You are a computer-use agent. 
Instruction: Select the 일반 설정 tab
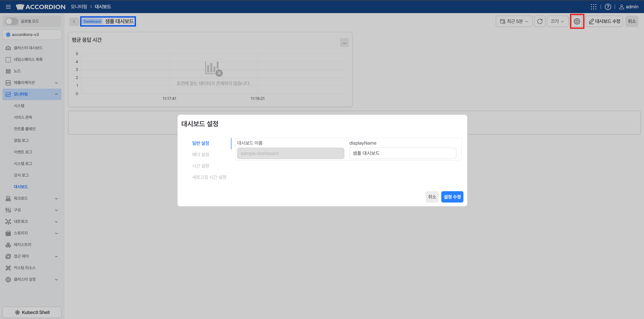[200, 143]
